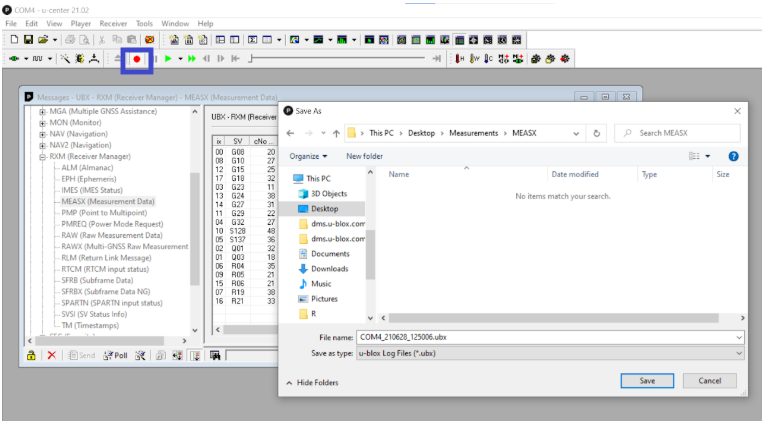
Task: Click Hide Folders in the Save As dialog
Action: pos(312,383)
